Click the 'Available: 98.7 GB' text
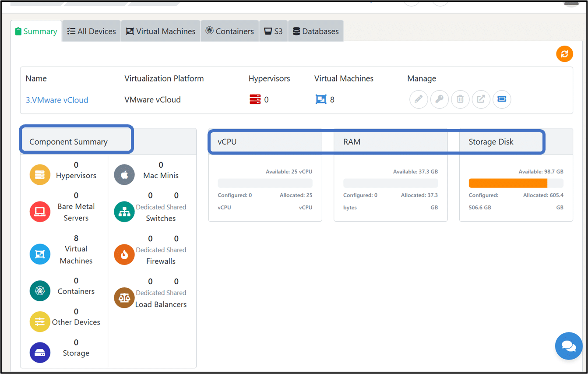This screenshot has width=588, height=374. click(541, 172)
